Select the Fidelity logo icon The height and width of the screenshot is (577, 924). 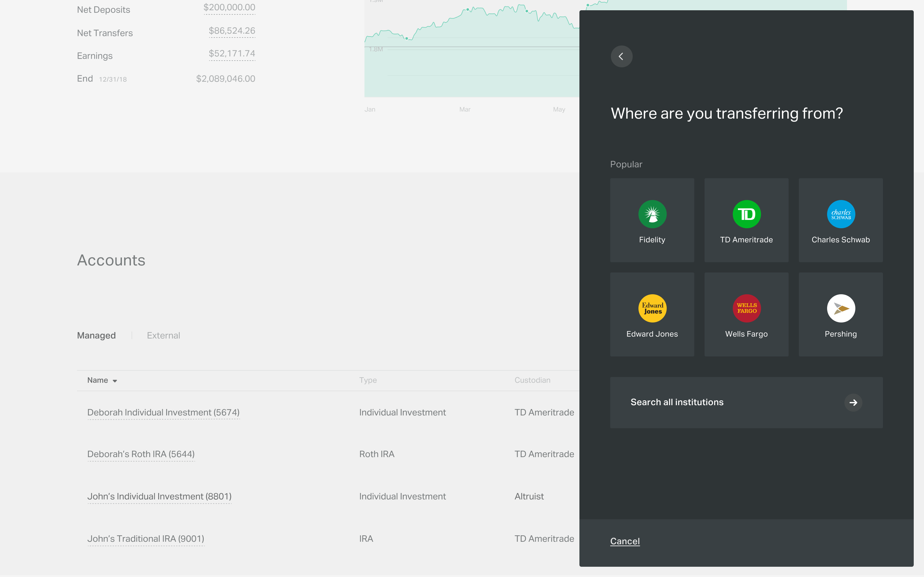[x=652, y=214]
